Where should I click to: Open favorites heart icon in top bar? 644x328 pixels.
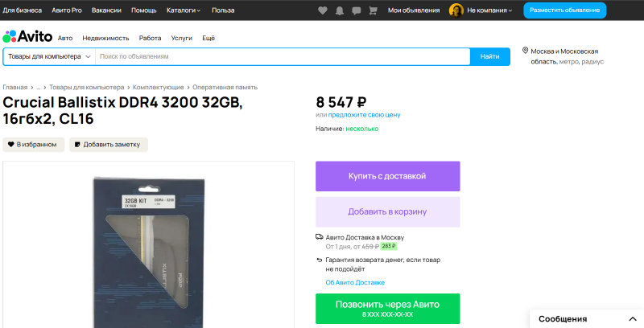point(323,10)
